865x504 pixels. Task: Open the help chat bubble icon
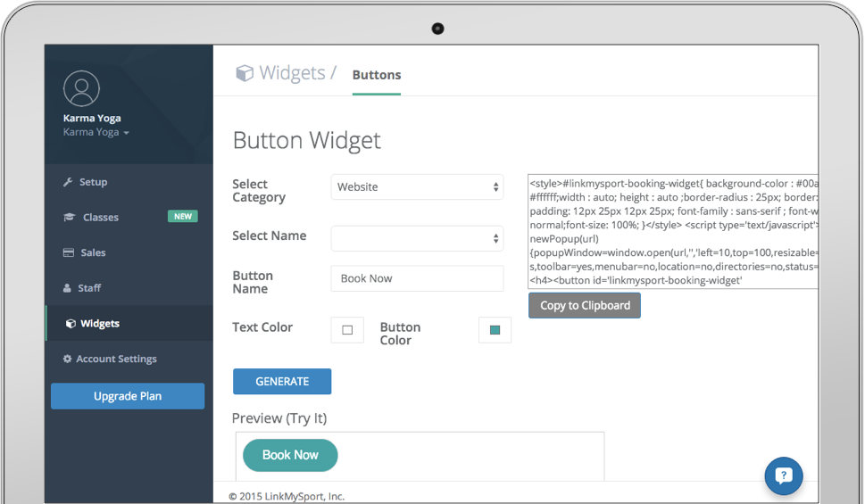784,475
